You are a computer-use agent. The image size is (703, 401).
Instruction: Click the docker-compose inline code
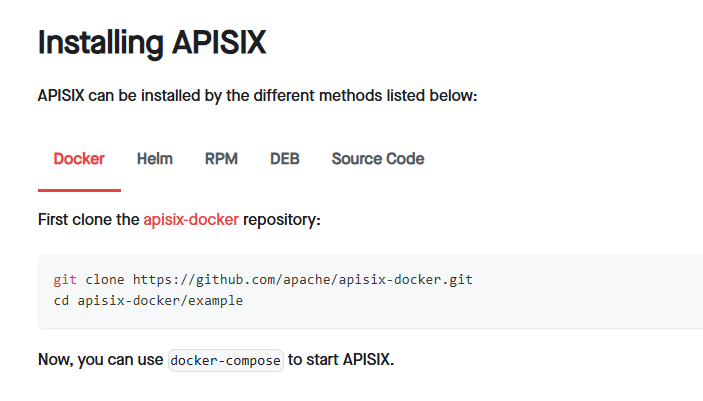(x=226, y=361)
